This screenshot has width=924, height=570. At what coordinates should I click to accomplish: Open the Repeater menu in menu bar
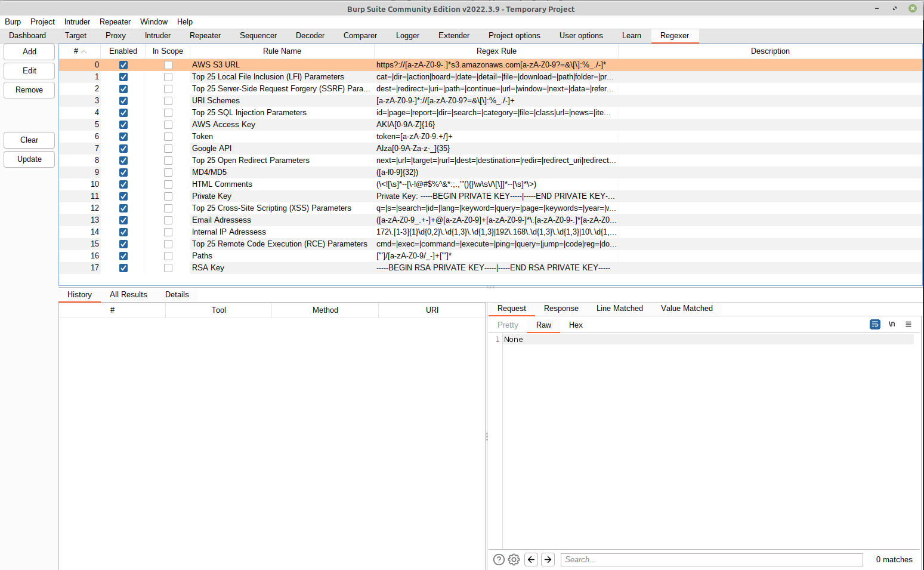coord(115,21)
